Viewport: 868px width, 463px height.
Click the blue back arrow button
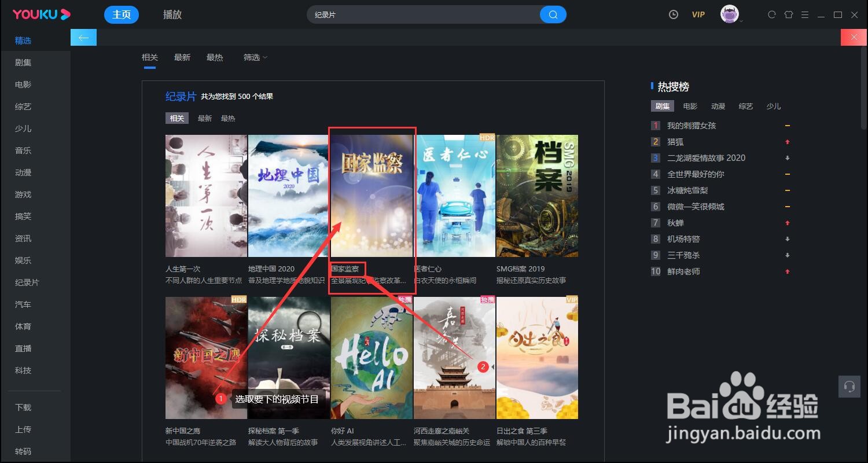83,37
